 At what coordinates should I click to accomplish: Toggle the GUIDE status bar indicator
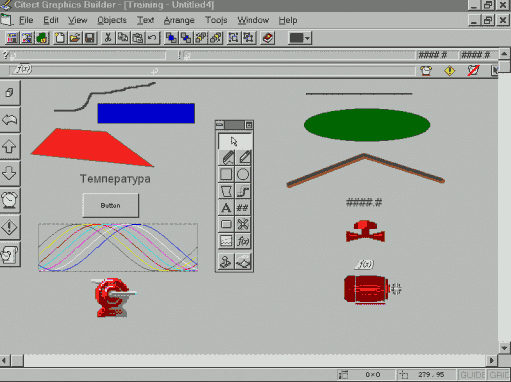click(x=472, y=375)
